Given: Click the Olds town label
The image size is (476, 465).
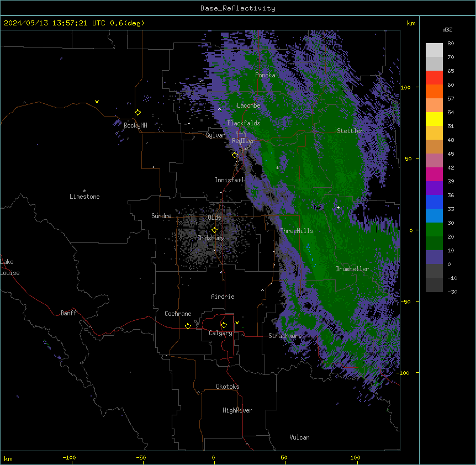Looking at the screenshot, I should pos(214,218).
